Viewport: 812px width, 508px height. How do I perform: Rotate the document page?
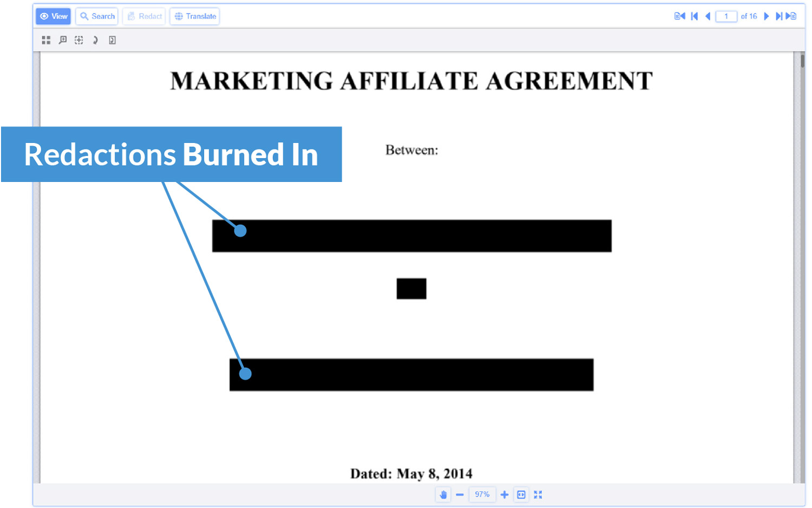click(95, 40)
